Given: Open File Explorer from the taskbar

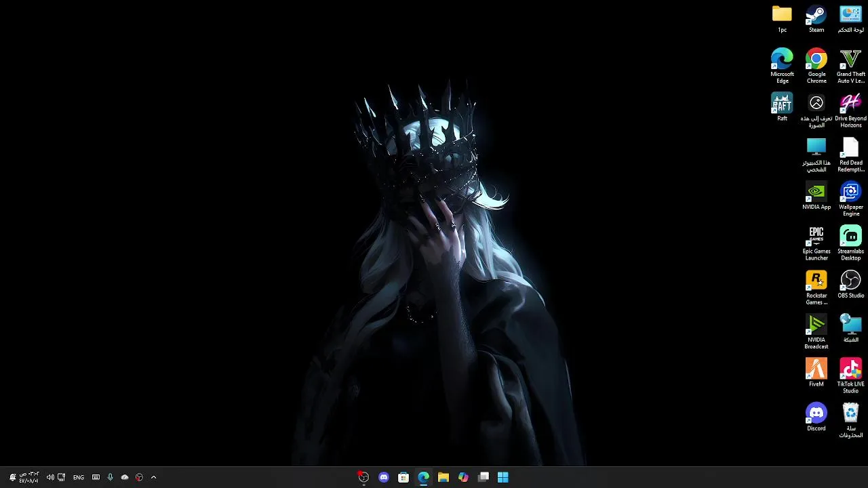Looking at the screenshot, I should coord(443,477).
